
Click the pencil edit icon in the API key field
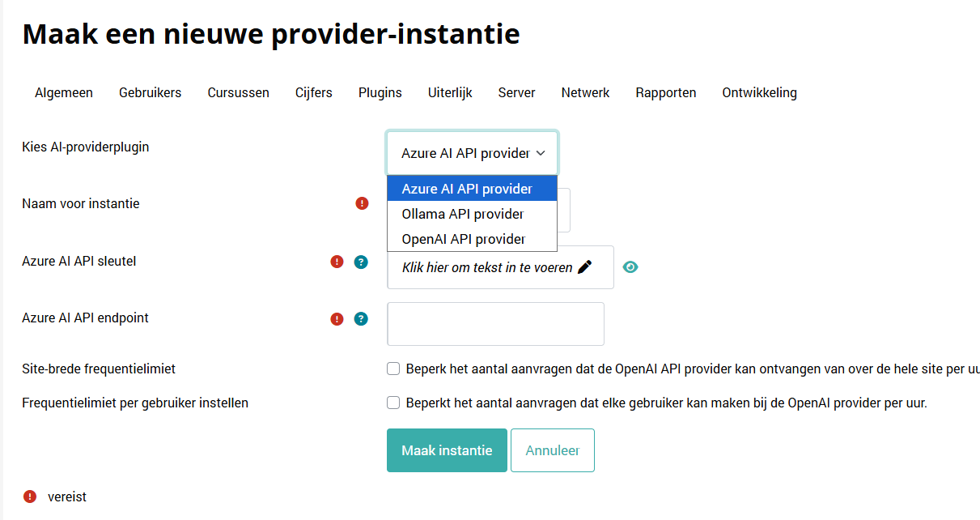pos(585,267)
